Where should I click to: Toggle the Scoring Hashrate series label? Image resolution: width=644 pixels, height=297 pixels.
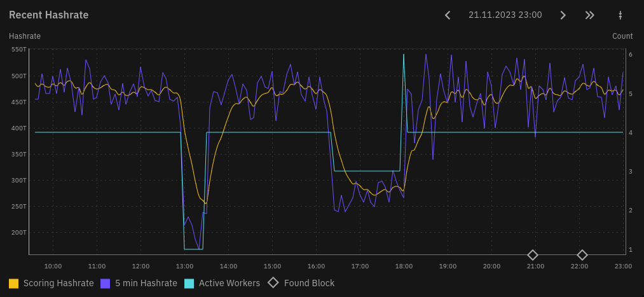coord(58,283)
